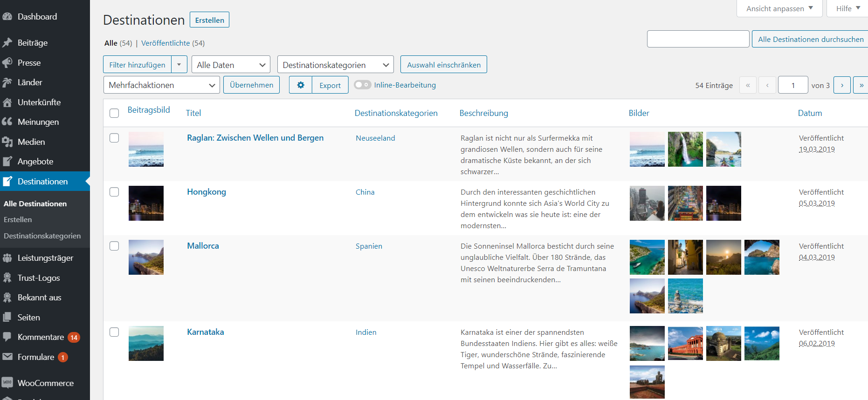The image size is (868, 400).
Task: Expand the Ansicht anpassen panel
Action: [779, 8]
